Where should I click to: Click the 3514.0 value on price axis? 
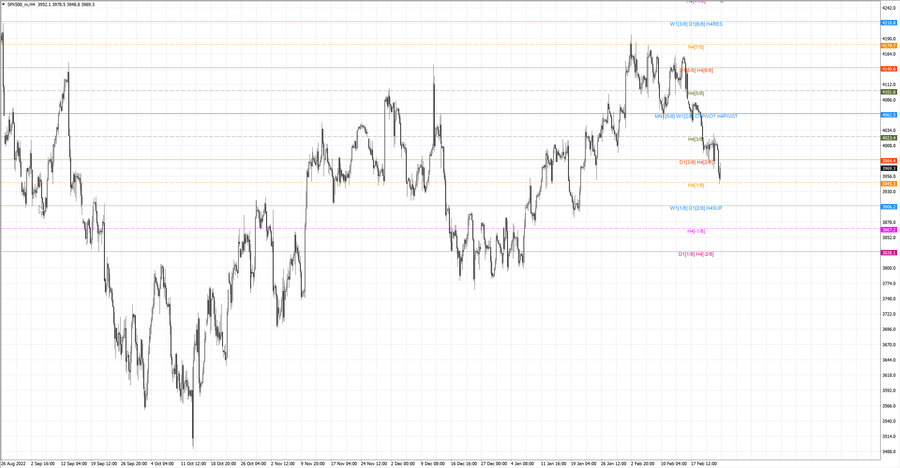pos(889,436)
